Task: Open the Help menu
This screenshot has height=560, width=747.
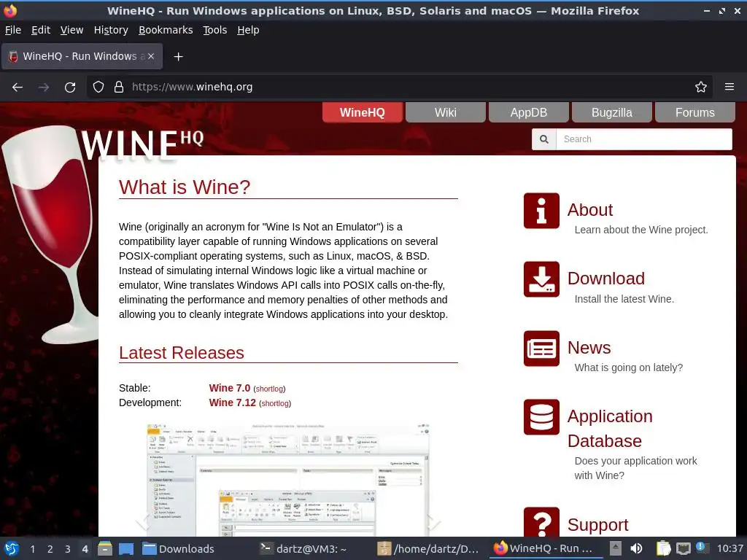Action: [x=248, y=30]
